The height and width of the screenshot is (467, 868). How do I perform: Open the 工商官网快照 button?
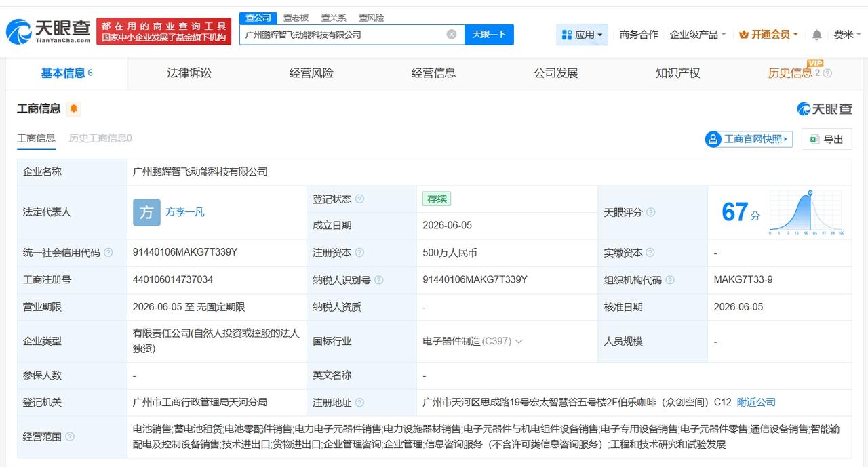(749, 139)
